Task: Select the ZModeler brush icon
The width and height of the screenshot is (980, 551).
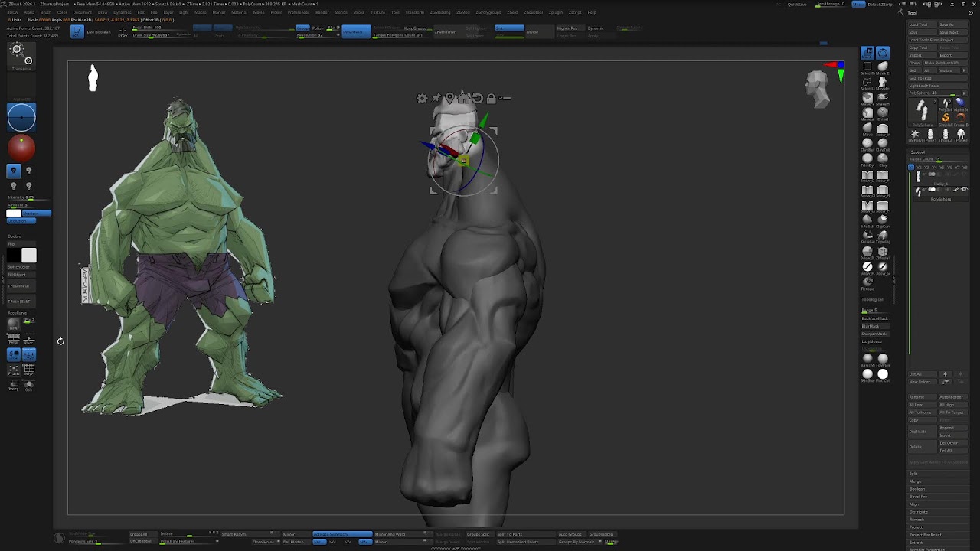Action: coord(883,251)
